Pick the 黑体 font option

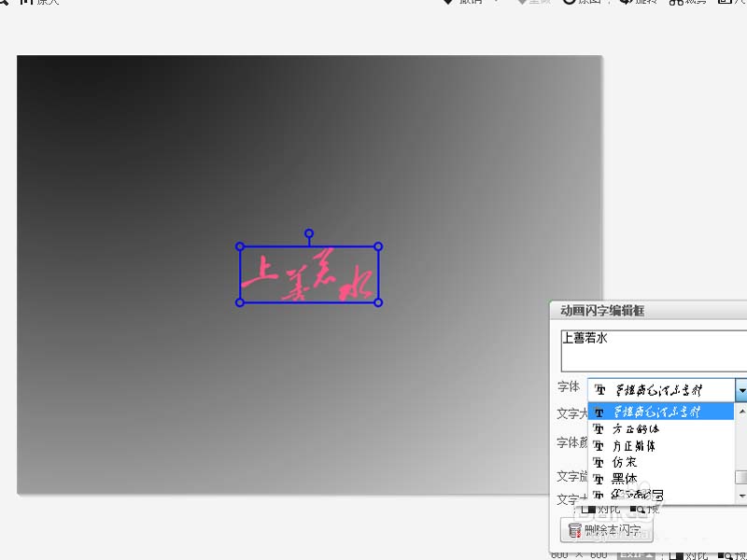(661, 478)
